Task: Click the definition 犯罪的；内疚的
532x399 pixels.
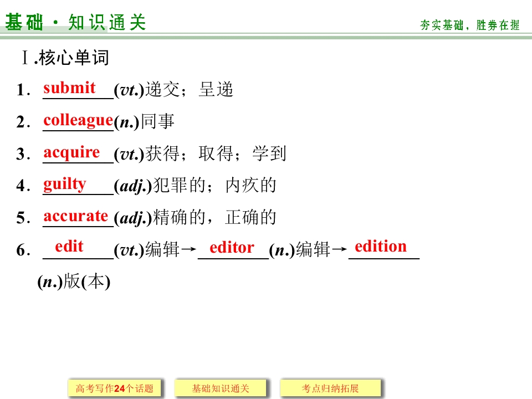Action: pos(215,185)
